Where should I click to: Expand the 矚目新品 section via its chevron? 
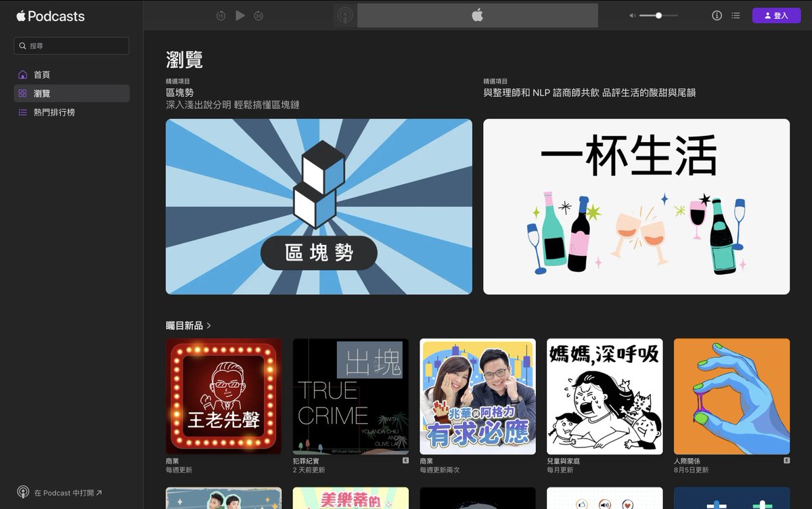[x=208, y=325]
